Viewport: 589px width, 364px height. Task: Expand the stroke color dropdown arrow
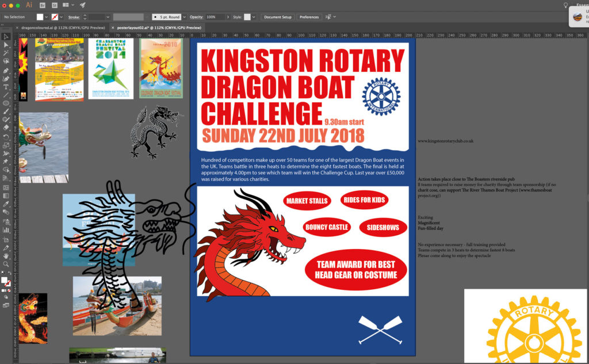click(x=61, y=17)
